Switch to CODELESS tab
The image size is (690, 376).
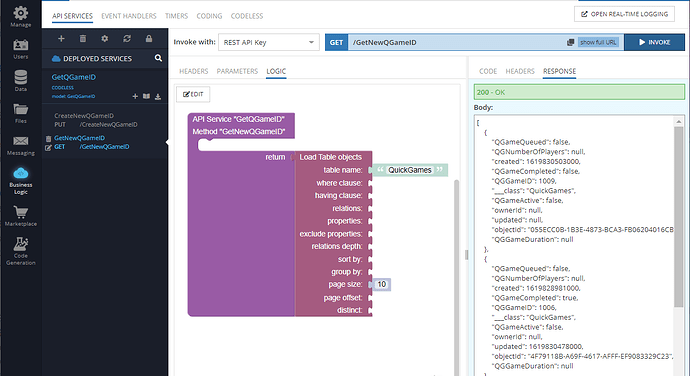(x=247, y=16)
